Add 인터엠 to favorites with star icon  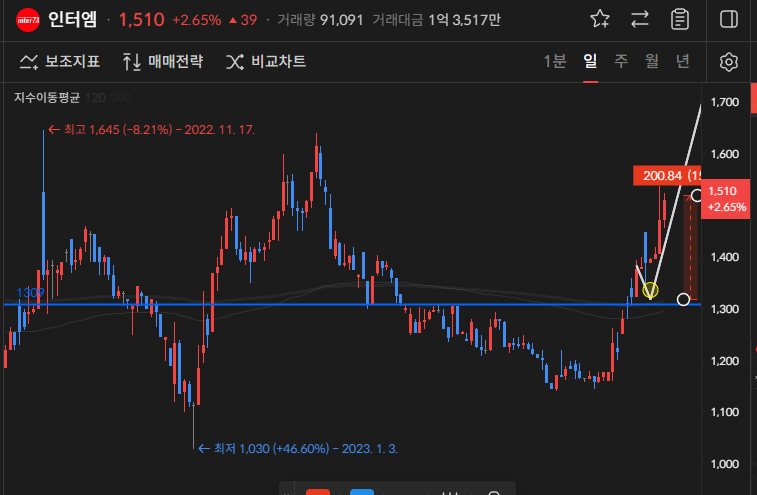600,20
